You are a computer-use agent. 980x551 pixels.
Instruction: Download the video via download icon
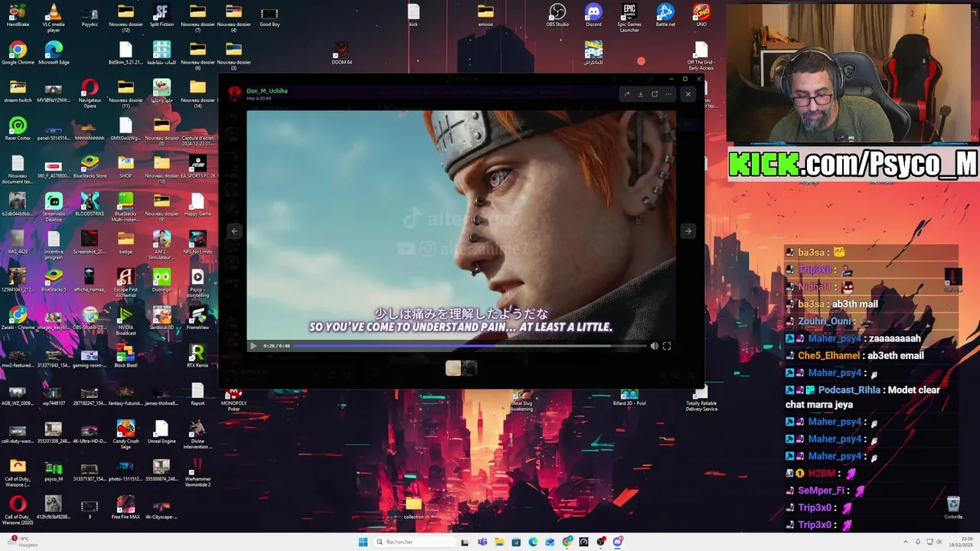pyautogui.click(x=641, y=94)
